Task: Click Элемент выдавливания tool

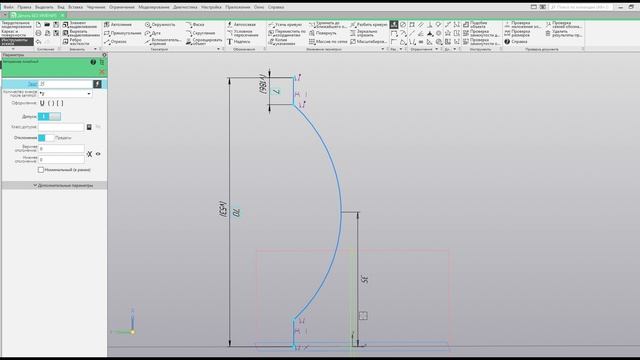Action: point(80,25)
